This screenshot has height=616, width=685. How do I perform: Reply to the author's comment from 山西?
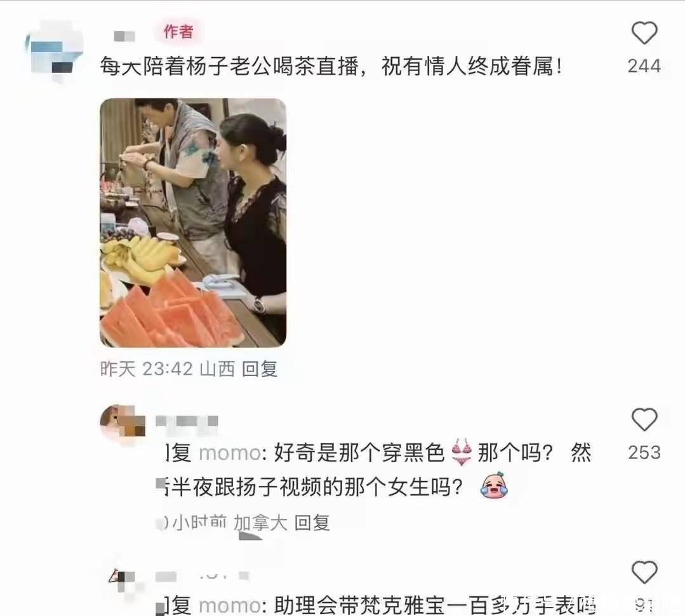tap(260, 369)
